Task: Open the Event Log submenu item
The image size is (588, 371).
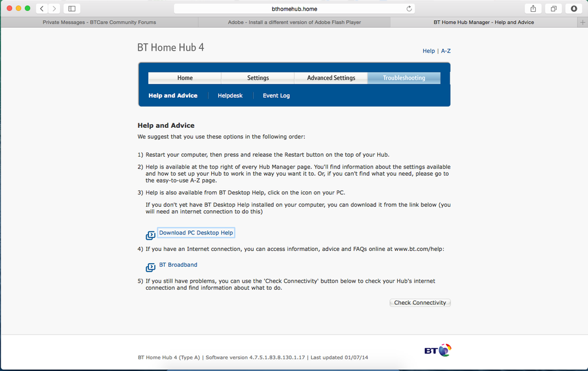Action: [277, 95]
